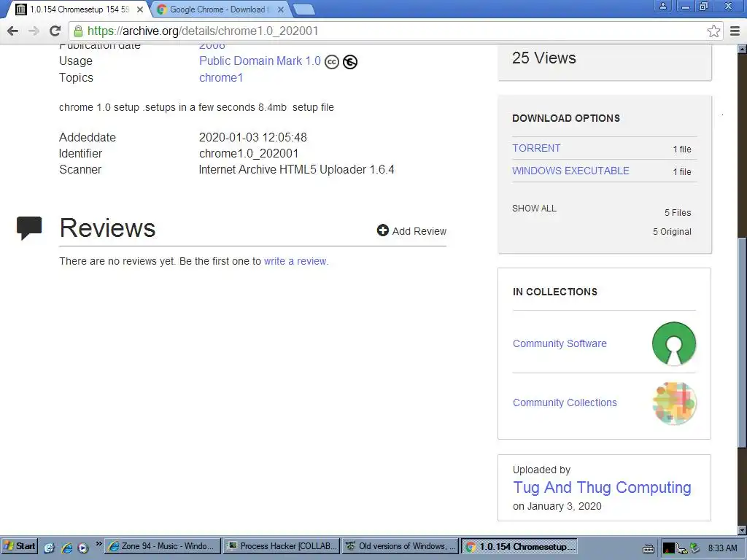Open uploader Tug And Thug Computing profile

602,488
